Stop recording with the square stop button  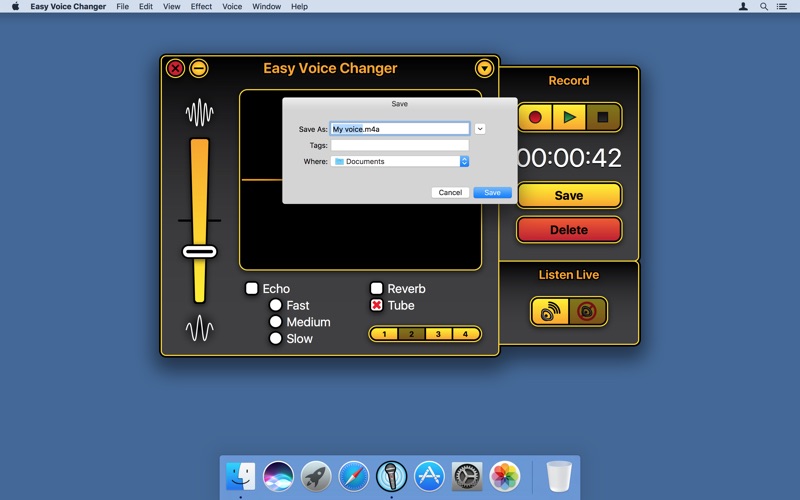603,117
